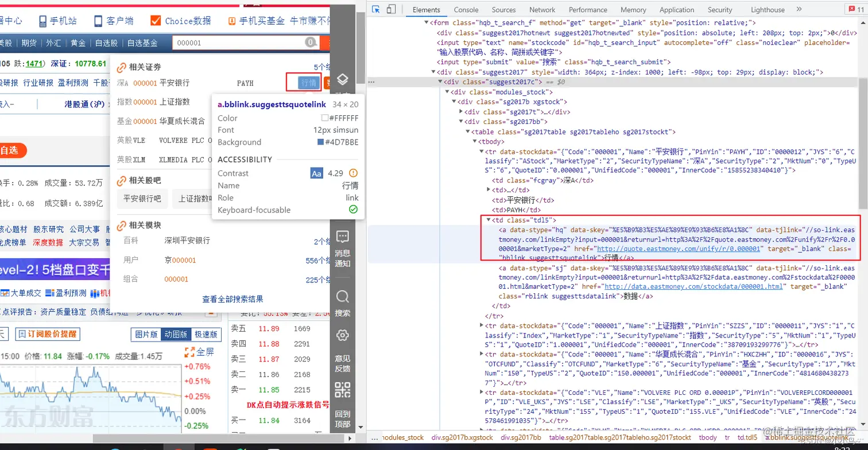The height and width of the screenshot is (450, 868).
Task: Click the 搜索 magnifier icon in sidebar
Action: point(343,297)
